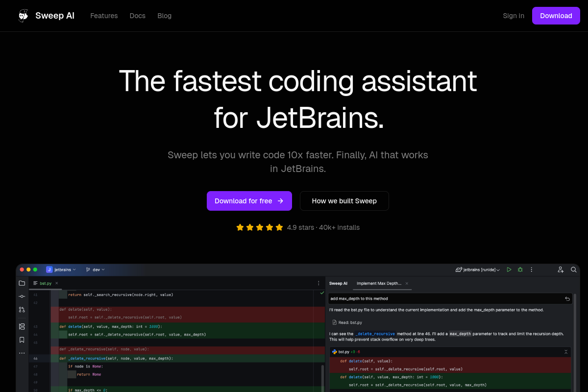This screenshot has height=392, width=588.
Task: Click the editor vertical scrollbar
Action: [x=322, y=378]
